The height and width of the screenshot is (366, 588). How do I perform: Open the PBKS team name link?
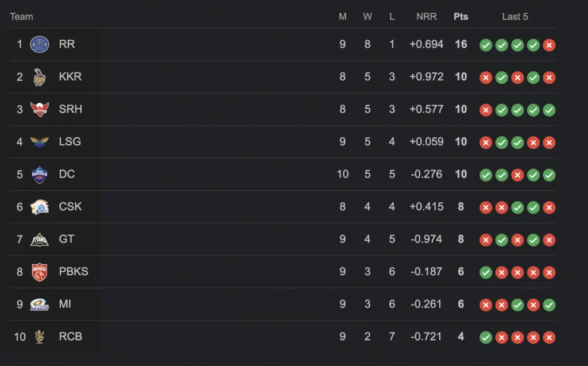coord(73,271)
